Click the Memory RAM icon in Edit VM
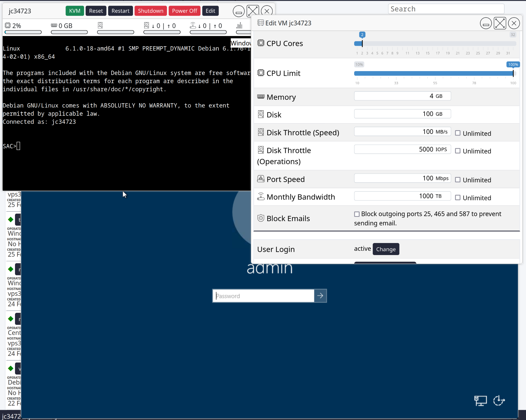Viewport: 526px width, 420px height. (x=261, y=97)
